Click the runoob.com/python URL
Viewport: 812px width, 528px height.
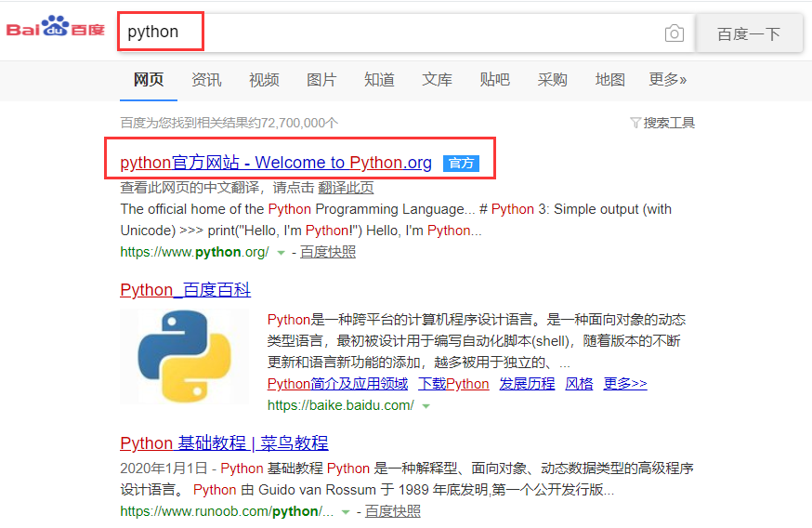coord(227,511)
